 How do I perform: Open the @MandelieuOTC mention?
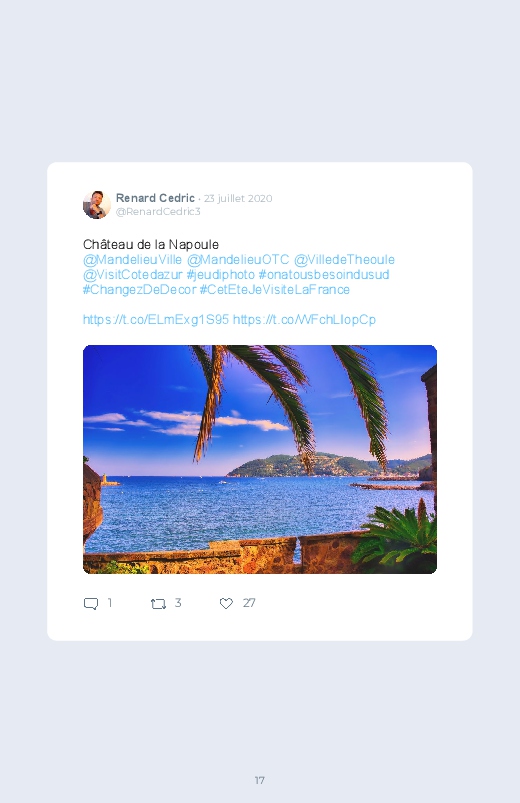pos(238,260)
